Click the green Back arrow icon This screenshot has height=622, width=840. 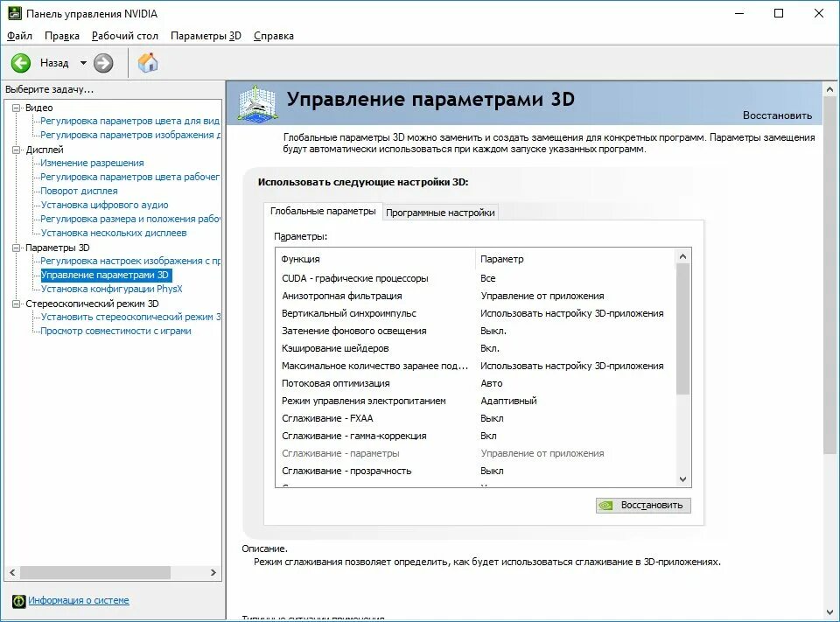[21, 63]
